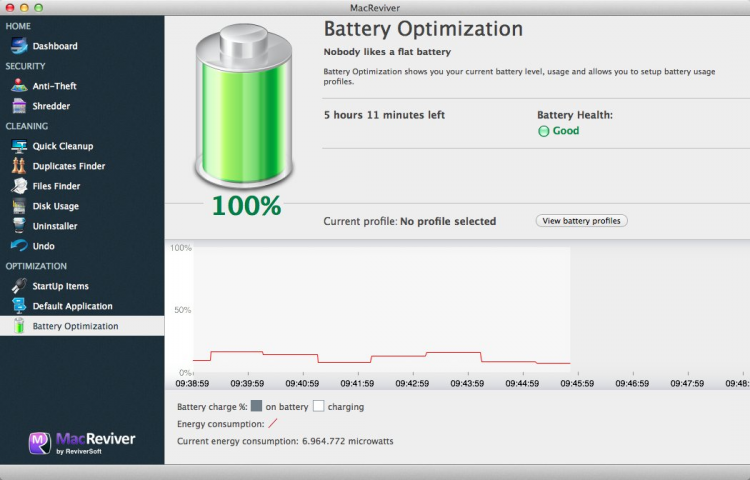Click the 'Nobody likes a flat battery' subtitle
Screen dimensions: 750x480
click(x=387, y=52)
